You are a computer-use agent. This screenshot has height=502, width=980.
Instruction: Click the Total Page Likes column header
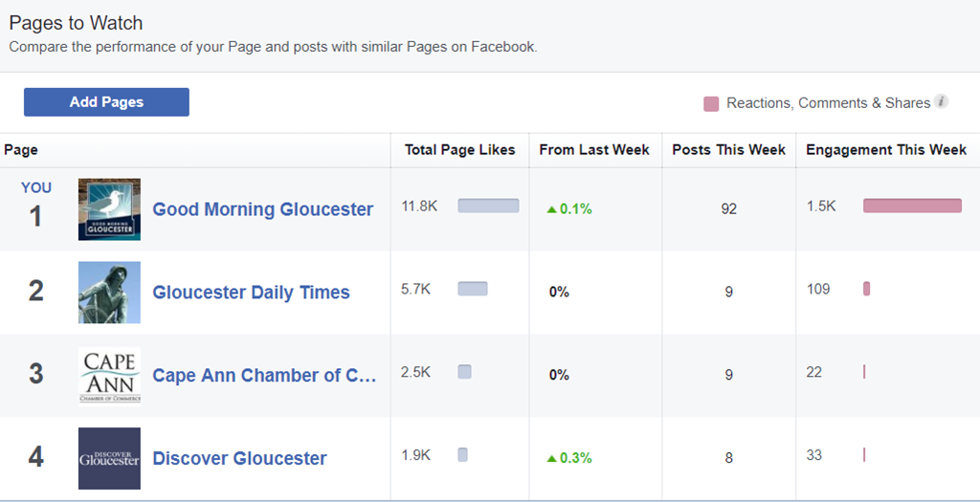[459, 150]
